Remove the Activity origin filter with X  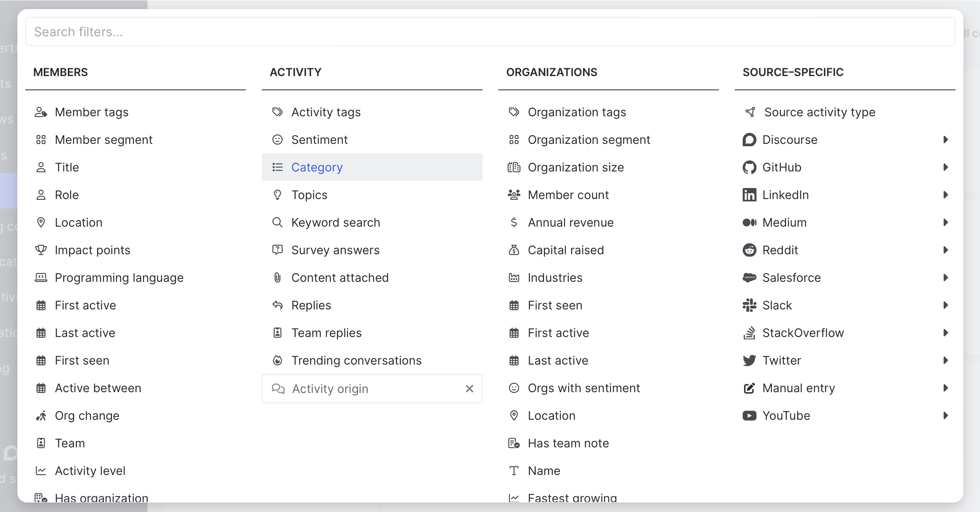469,389
